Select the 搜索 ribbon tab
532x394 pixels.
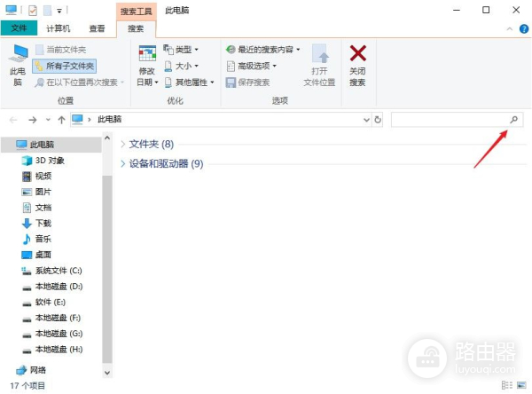(136, 28)
